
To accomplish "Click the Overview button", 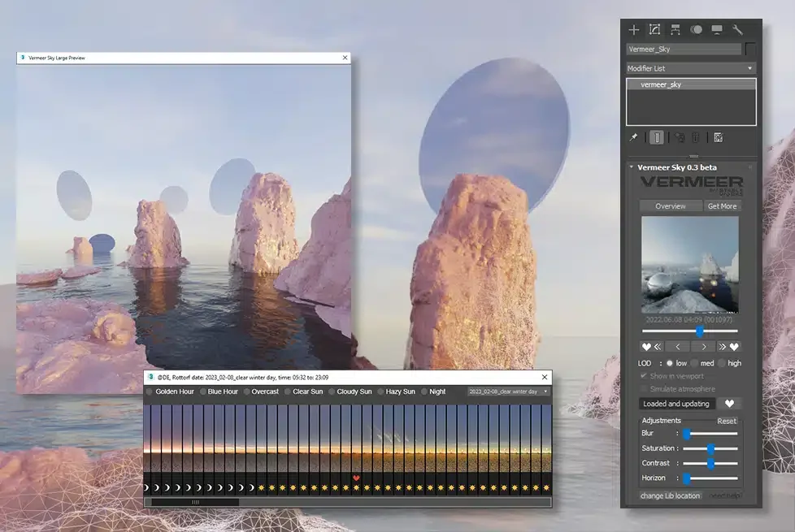I will [x=671, y=206].
